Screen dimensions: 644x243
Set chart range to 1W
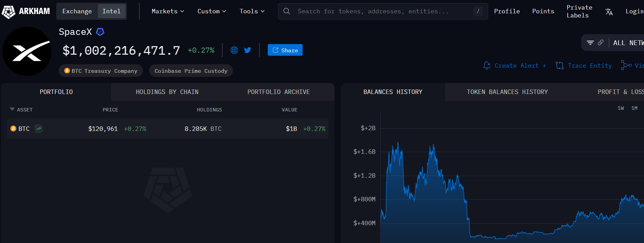pos(621,108)
